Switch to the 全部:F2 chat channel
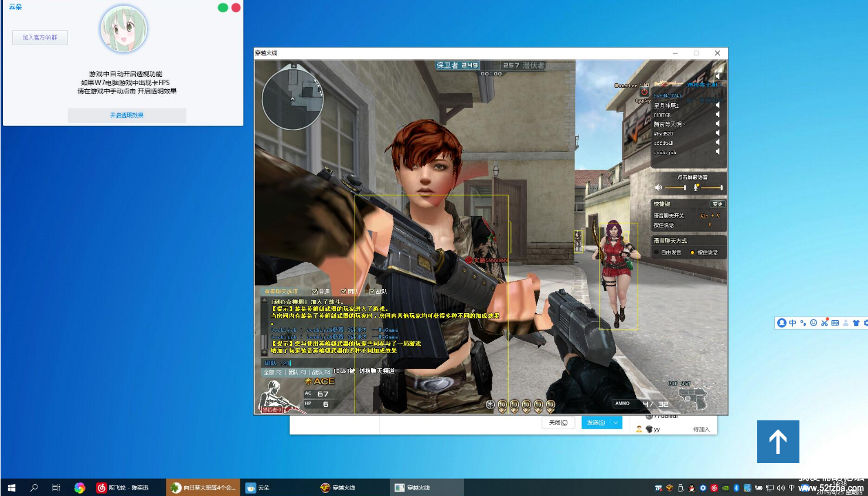 (x=273, y=372)
